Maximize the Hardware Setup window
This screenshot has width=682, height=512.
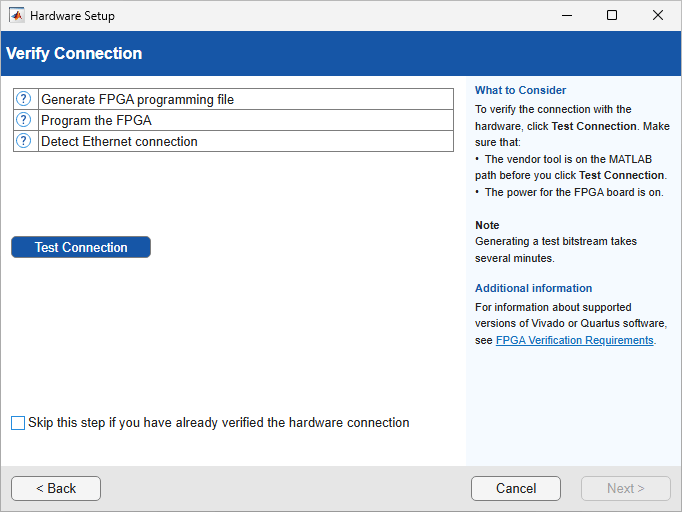(x=612, y=16)
